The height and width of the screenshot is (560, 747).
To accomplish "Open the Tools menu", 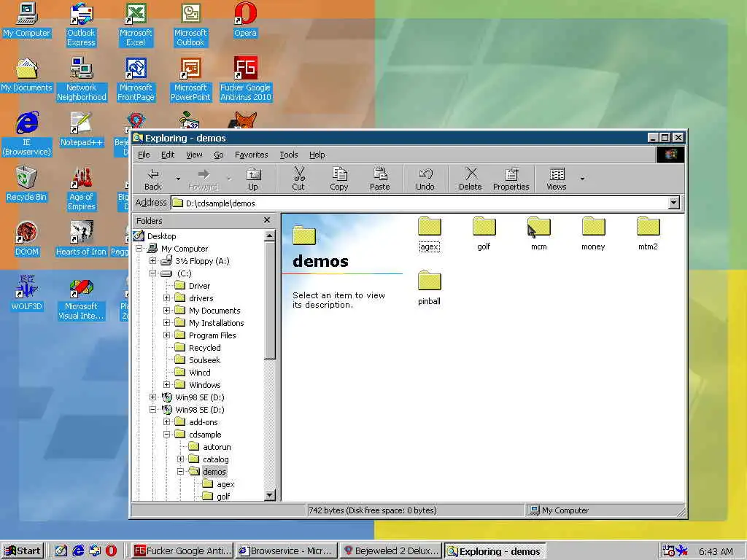I will click(289, 155).
